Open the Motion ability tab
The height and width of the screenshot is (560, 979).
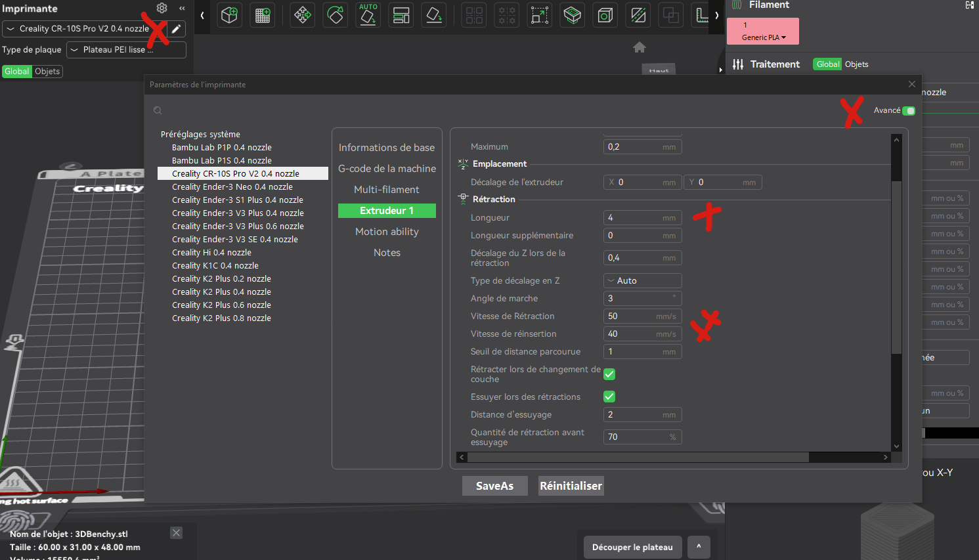coord(387,232)
